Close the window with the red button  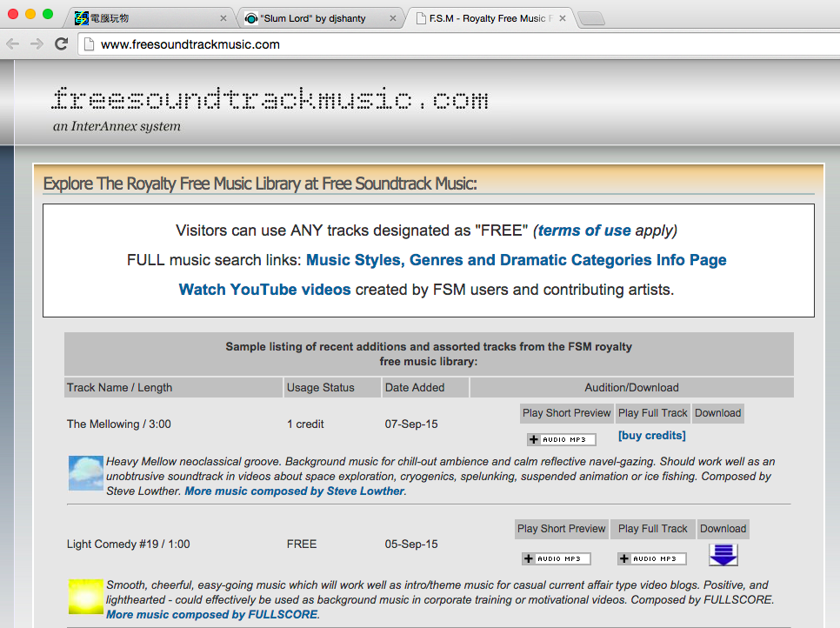pos(13,14)
